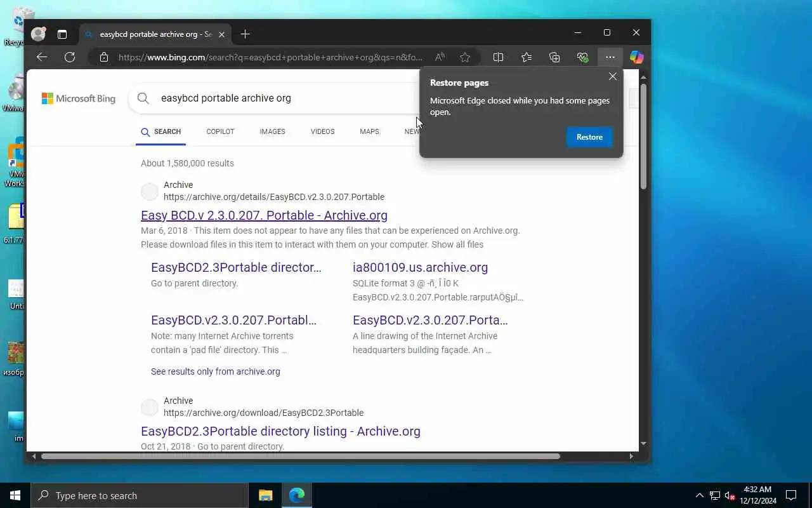Open a new tab with the plus button

(x=246, y=34)
